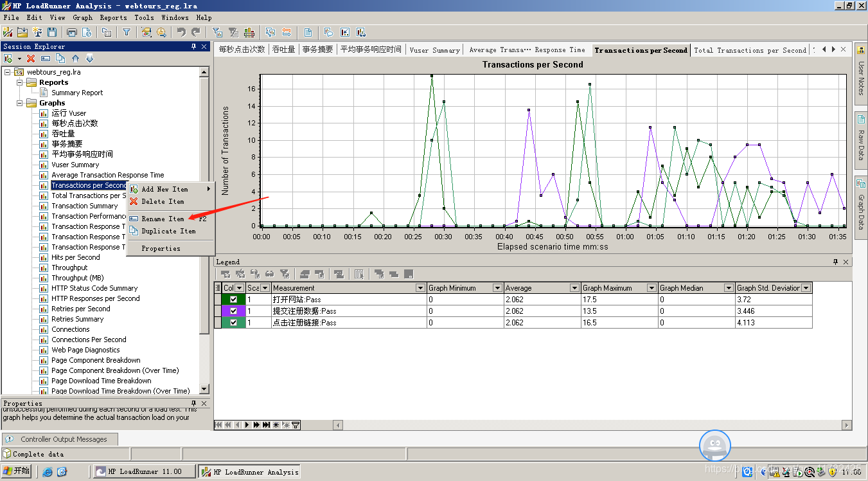Image resolution: width=868 pixels, height=481 pixels.
Task: Switch to the Vuser Summary tab
Action: pyautogui.click(x=434, y=50)
